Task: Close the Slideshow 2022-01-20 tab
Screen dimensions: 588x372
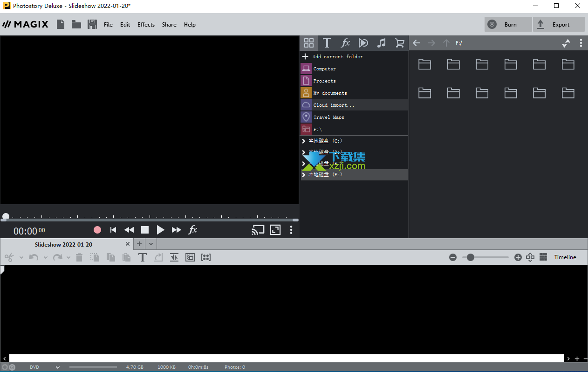Action: point(128,244)
